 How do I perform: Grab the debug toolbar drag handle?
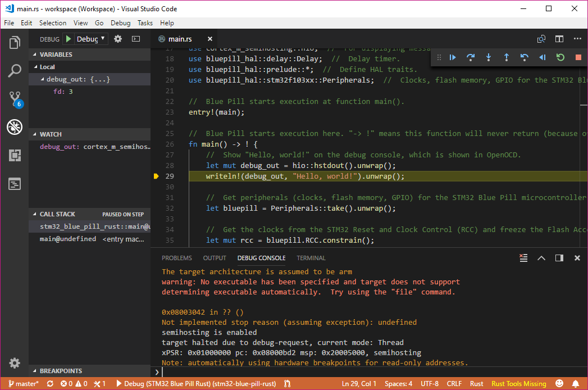tap(439, 57)
